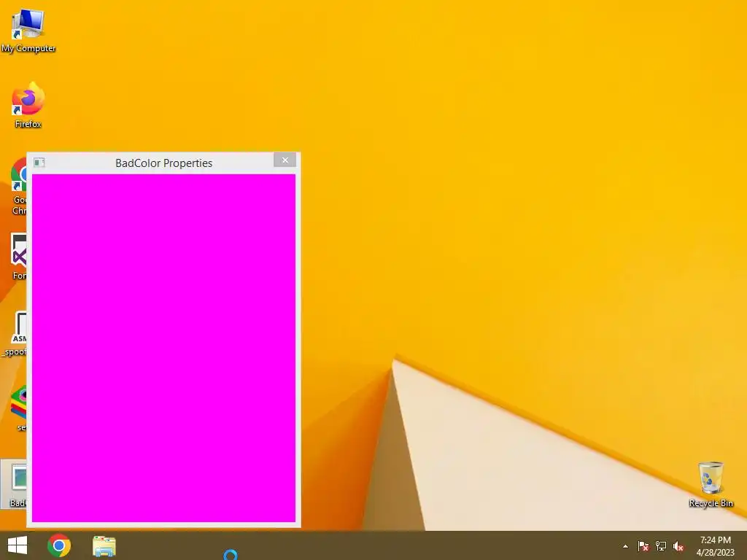The height and width of the screenshot is (560, 747).
Task: Click the magenta content area of BadColor Properties
Action: [x=163, y=348]
